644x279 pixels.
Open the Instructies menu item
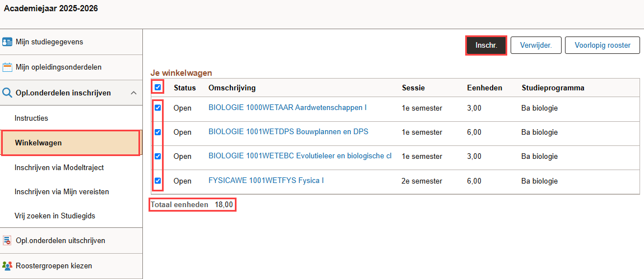31,118
